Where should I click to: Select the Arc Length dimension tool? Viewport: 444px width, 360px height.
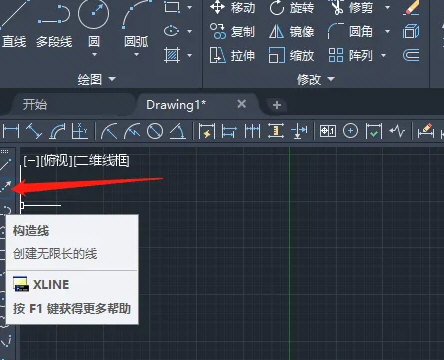(x=57, y=131)
